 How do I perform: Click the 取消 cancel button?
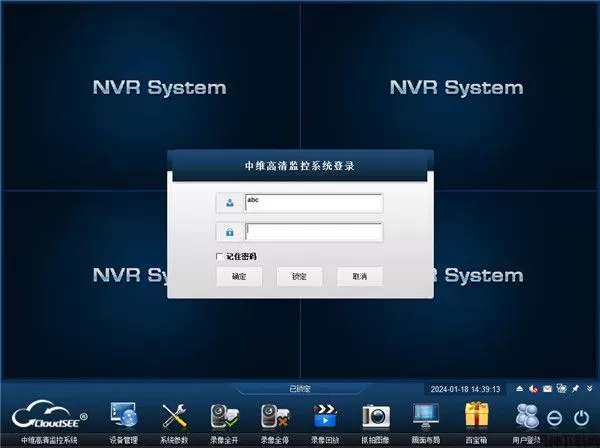coord(360,276)
